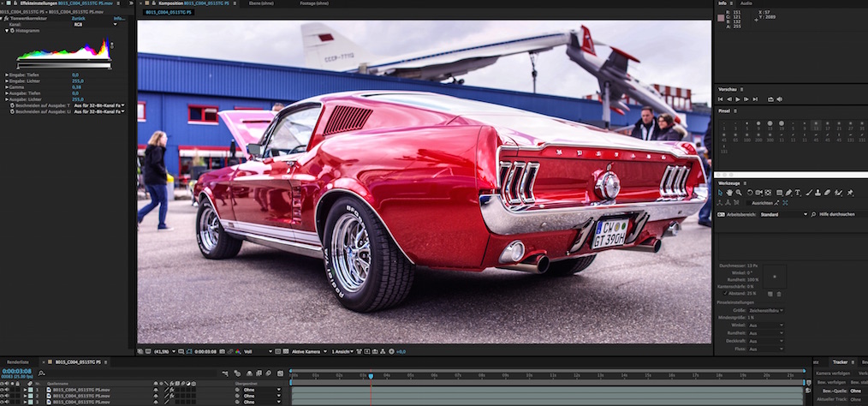This screenshot has height=406, width=868.
Task: Toggle the Tonwertkorrektur fx effect switch
Action: pos(7,18)
